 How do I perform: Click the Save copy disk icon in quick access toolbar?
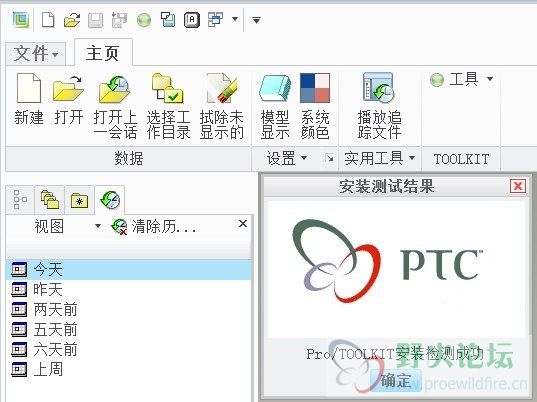point(120,20)
